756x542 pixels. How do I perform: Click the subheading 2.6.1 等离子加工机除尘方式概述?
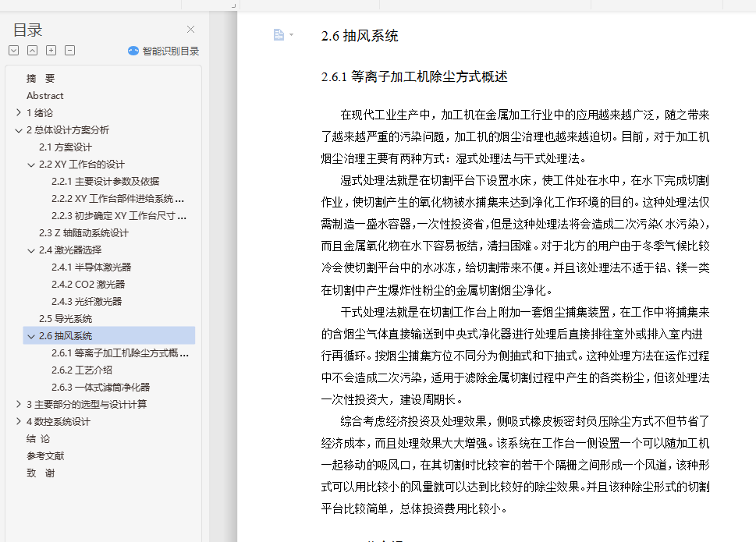coord(414,76)
